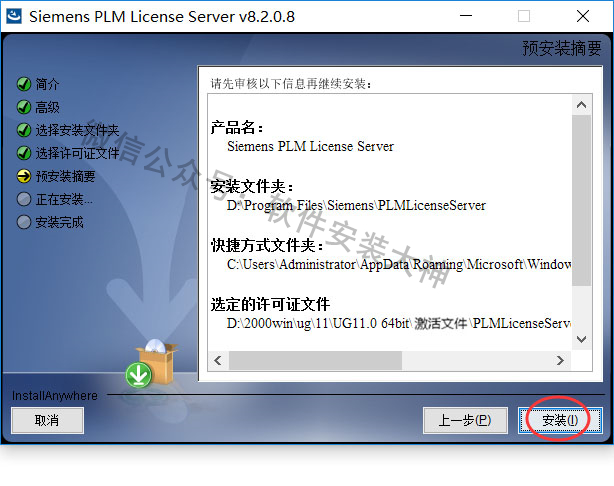Go back with the 上一步(P) button
Viewport: 614px width, 486px height.
[x=465, y=420]
